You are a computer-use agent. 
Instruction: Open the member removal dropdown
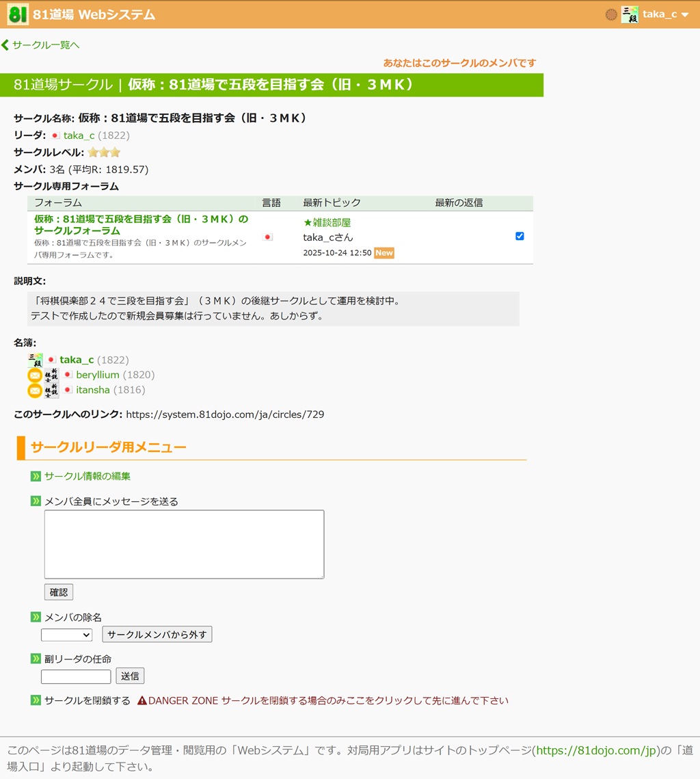(66, 635)
